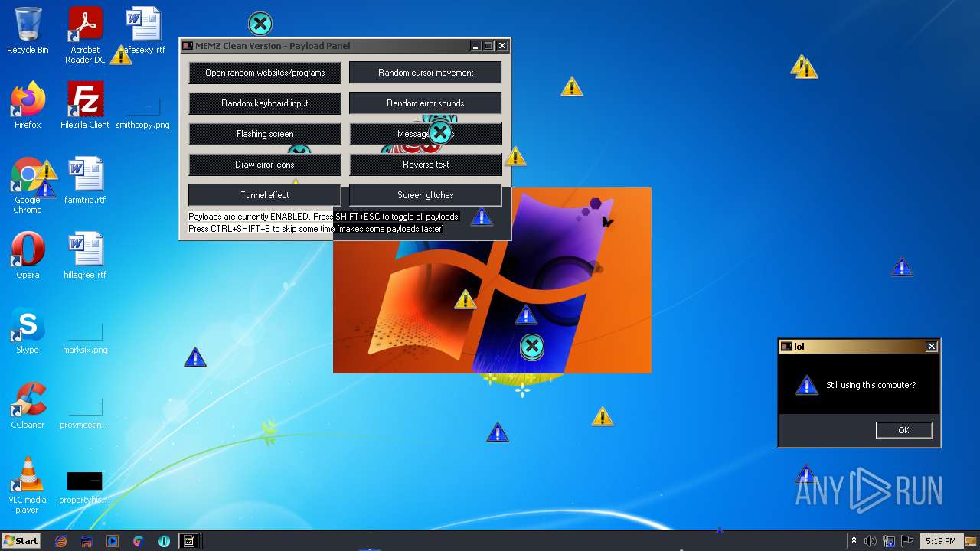
Task: Toggle Tunnel effect payload
Action: 265,195
